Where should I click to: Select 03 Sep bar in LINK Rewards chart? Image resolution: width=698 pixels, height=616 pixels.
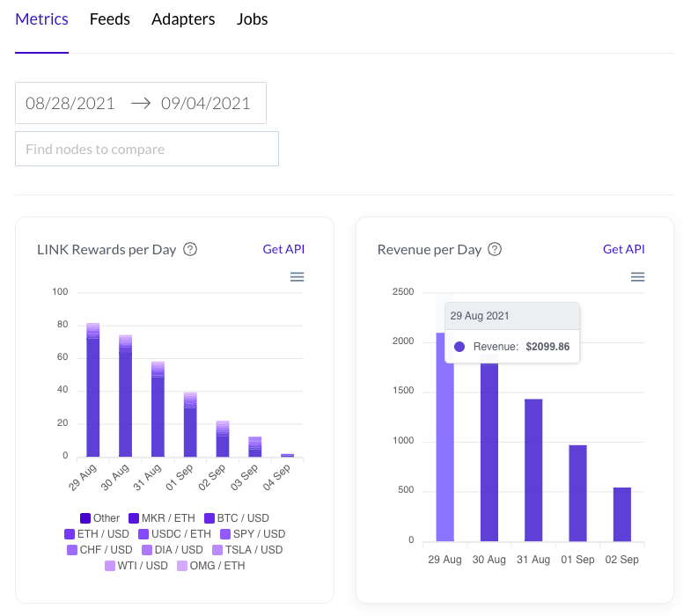[255, 447]
